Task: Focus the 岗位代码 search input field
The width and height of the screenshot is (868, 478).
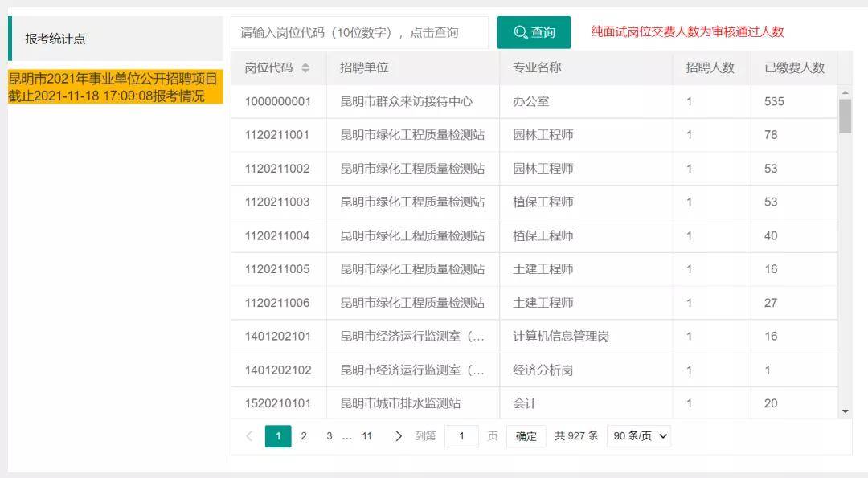Action: pos(360,33)
